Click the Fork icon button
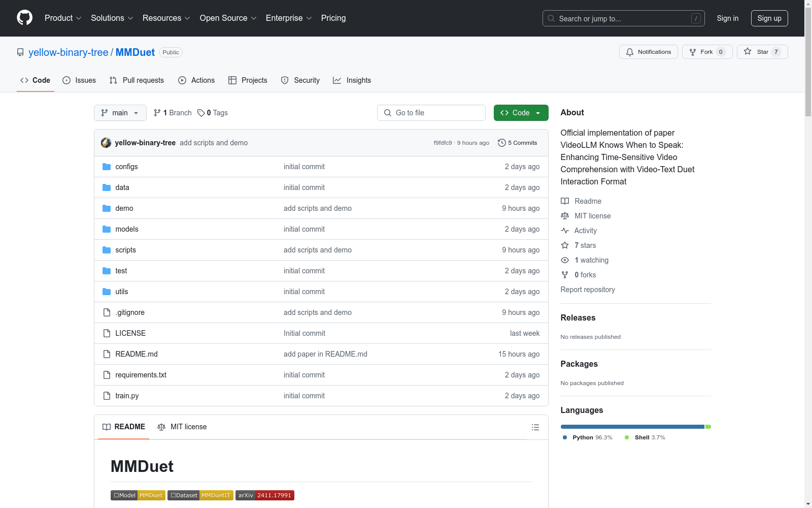The width and height of the screenshot is (812, 508). [x=707, y=52]
